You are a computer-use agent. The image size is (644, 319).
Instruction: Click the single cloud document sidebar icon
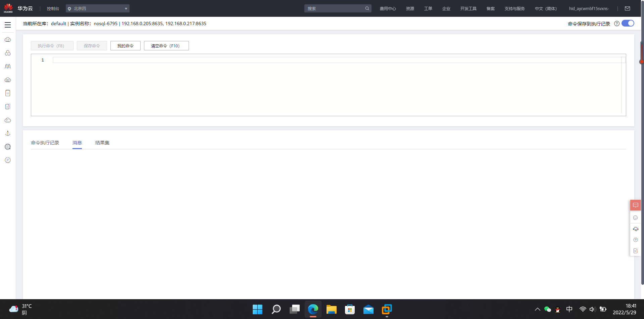coord(8,93)
